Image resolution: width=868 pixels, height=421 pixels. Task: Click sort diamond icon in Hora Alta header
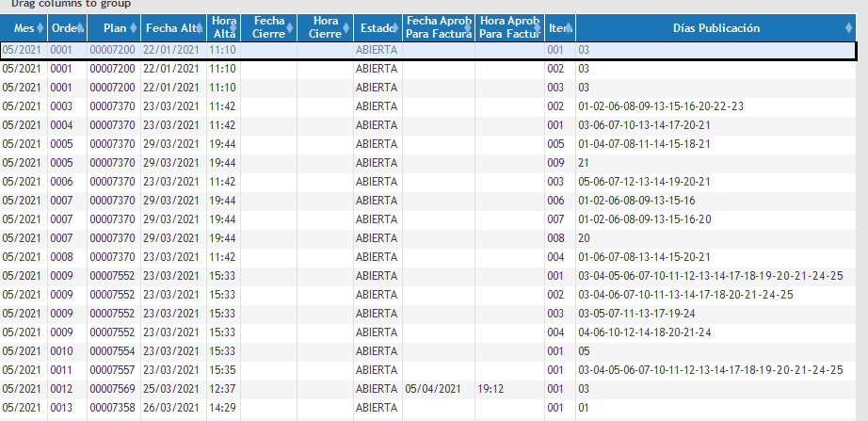234,28
